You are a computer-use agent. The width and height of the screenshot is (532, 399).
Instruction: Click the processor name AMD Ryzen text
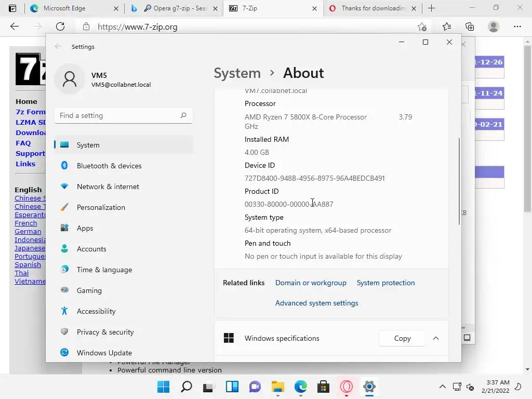coord(305,117)
